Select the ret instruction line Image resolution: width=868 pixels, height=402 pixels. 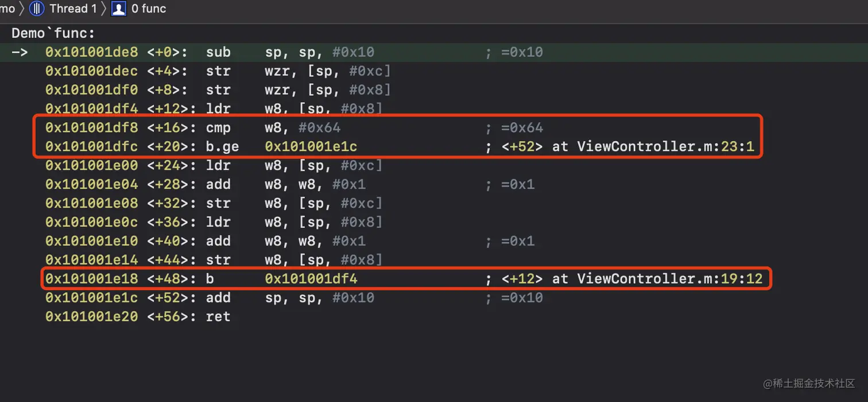point(218,317)
